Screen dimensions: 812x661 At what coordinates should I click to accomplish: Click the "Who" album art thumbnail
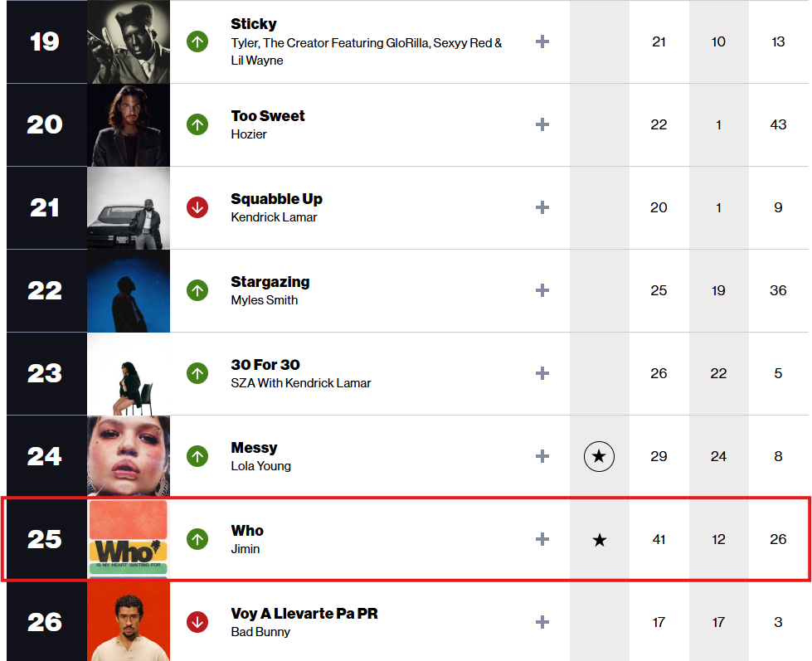click(129, 539)
